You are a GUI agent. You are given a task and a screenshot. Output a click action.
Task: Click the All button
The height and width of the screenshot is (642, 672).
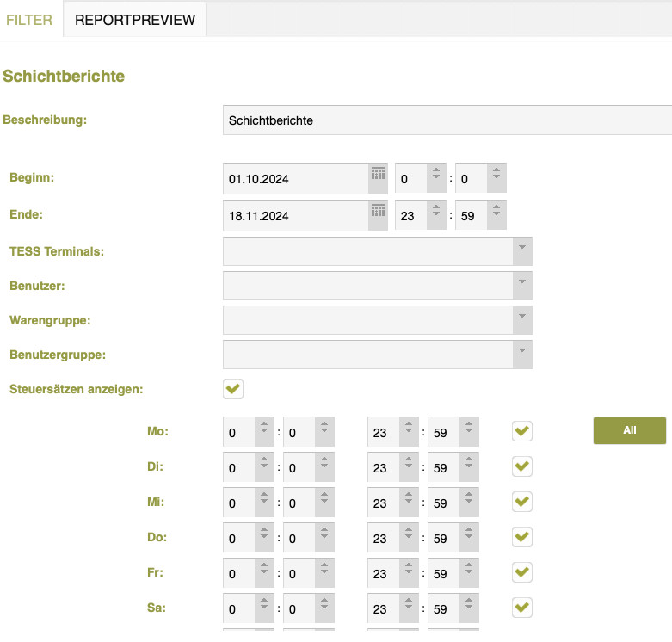click(x=630, y=430)
